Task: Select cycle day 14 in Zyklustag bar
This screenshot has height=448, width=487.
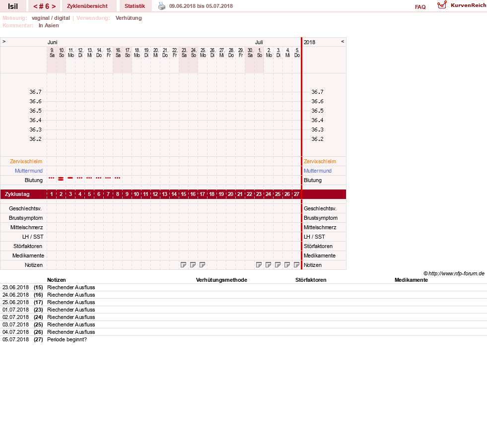Action: 174,194
